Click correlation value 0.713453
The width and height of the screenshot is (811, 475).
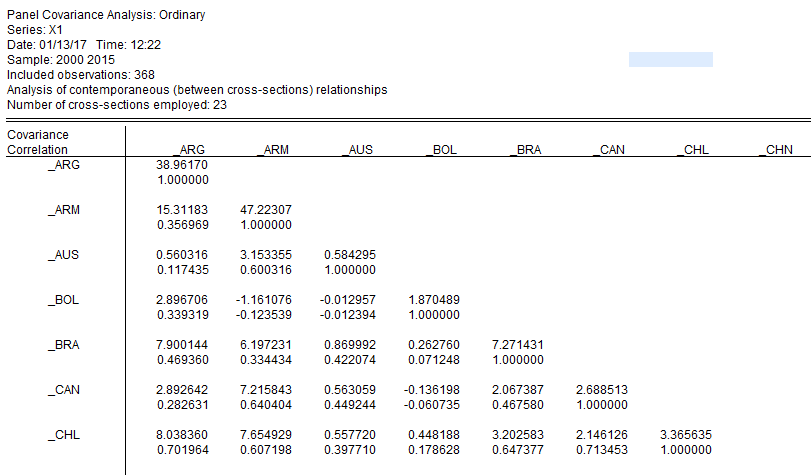pyautogui.click(x=602, y=450)
